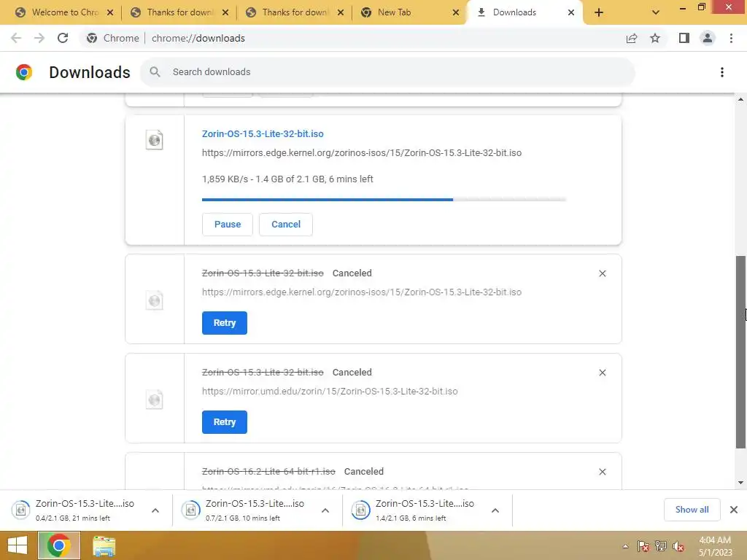
Task: Click the vertical scrollbar thumb
Action: click(740, 352)
